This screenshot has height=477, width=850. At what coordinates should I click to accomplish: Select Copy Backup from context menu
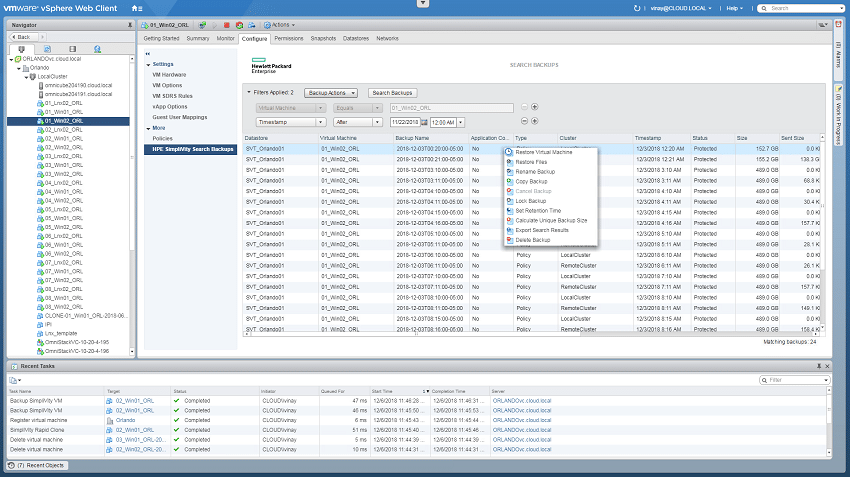click(531, 182)
